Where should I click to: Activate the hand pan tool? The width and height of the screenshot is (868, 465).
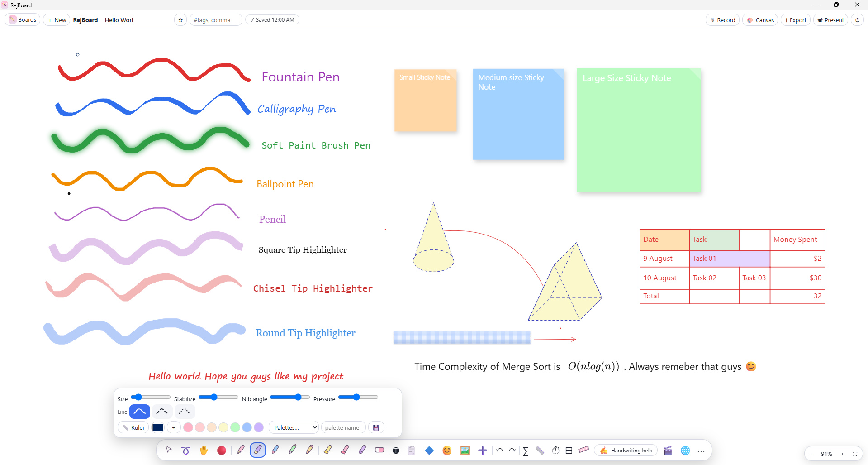(204, 450)
